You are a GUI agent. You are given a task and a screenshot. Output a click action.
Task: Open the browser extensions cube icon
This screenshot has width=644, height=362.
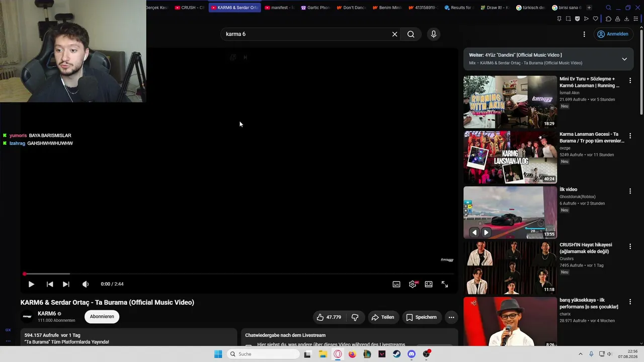tap(608, 19)
